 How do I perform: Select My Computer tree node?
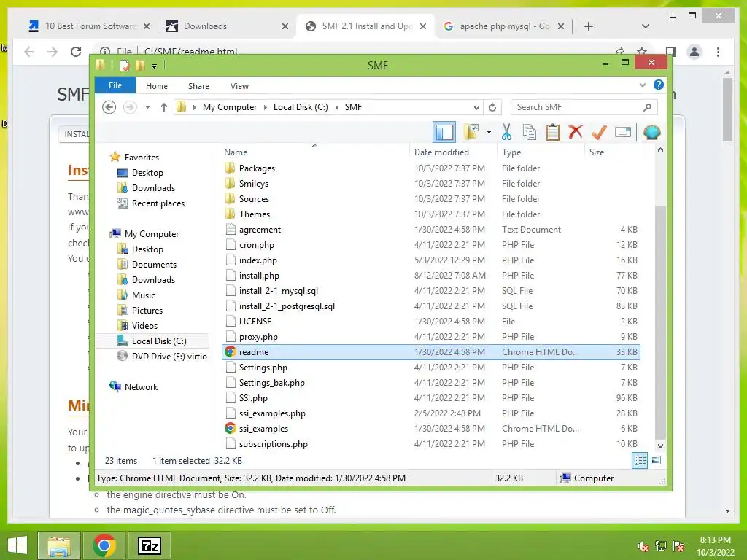[x=152, y=234]
